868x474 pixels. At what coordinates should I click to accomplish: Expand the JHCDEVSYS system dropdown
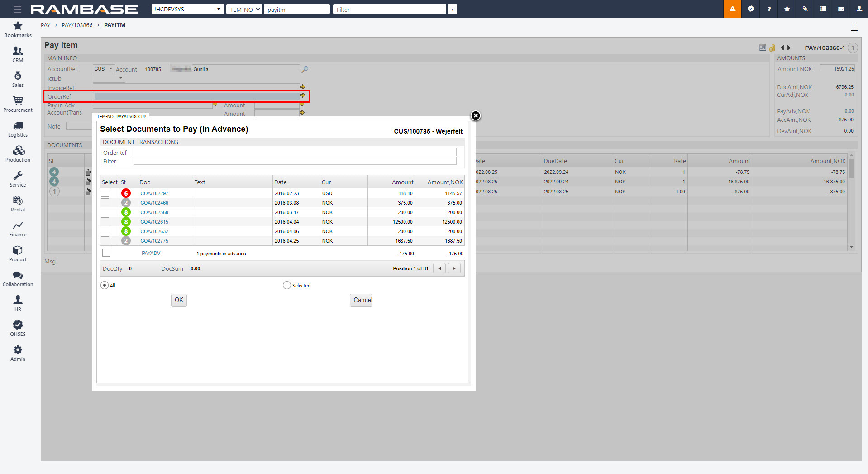(x=187, y=10)
